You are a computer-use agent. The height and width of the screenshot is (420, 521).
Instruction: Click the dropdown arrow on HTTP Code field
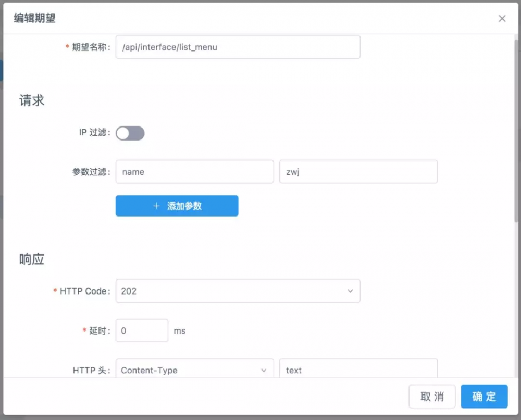350,291
